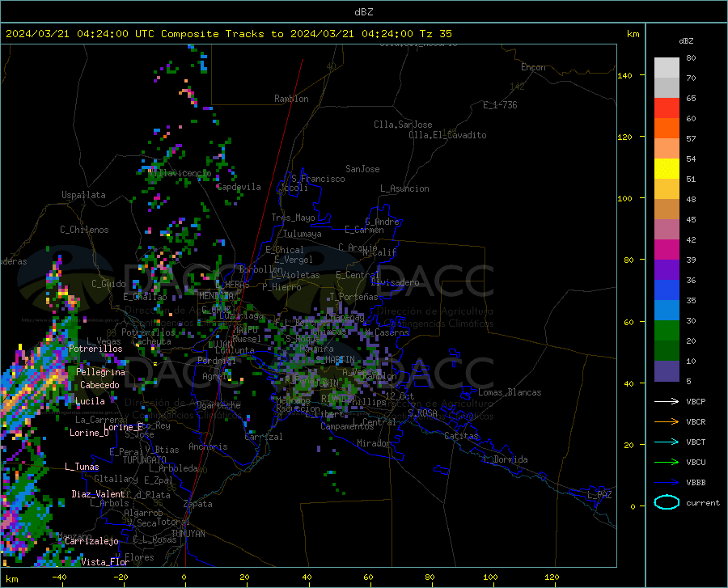Click the dBZ title at top
The image size is (728, 588).
pyautogui.click(x=363, y=12)
